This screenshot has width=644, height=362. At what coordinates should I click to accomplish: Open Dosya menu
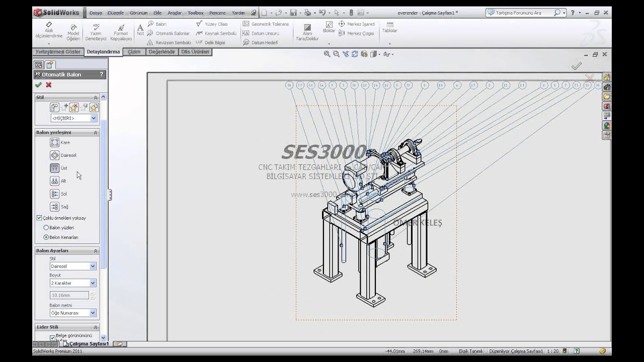[96, 13]
